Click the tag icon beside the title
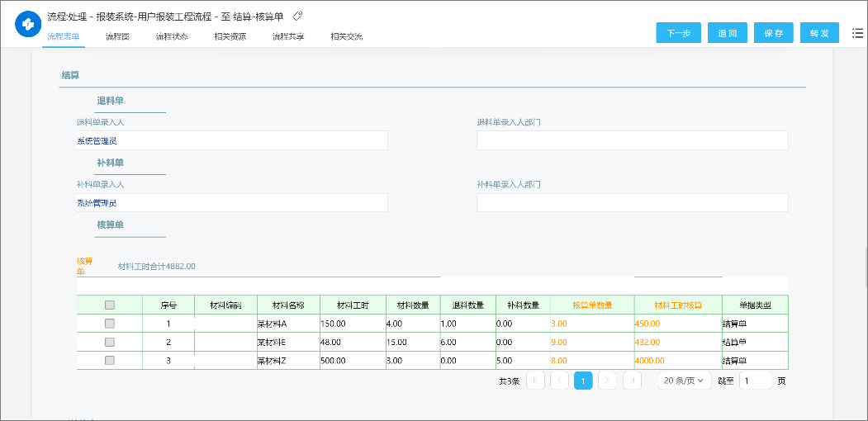The width and height of the screenshot is (868, 421). pos(298,16)
